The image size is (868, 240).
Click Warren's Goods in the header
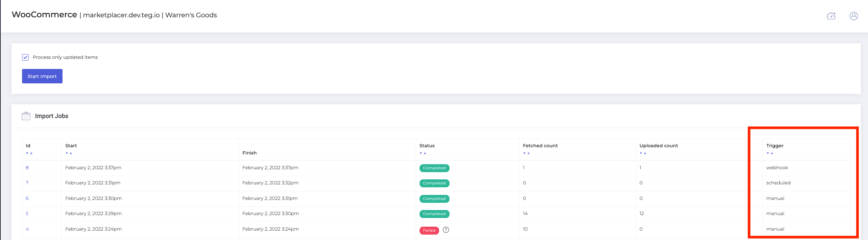191,15
